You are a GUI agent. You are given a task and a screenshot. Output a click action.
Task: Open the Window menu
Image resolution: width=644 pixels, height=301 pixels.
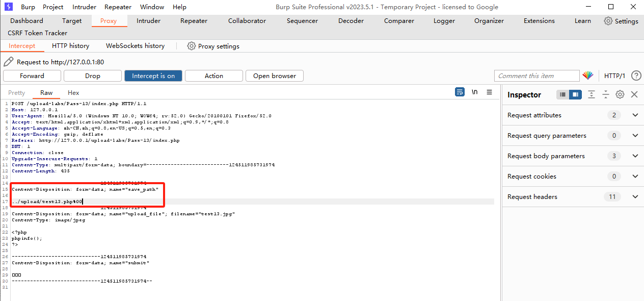152,7
